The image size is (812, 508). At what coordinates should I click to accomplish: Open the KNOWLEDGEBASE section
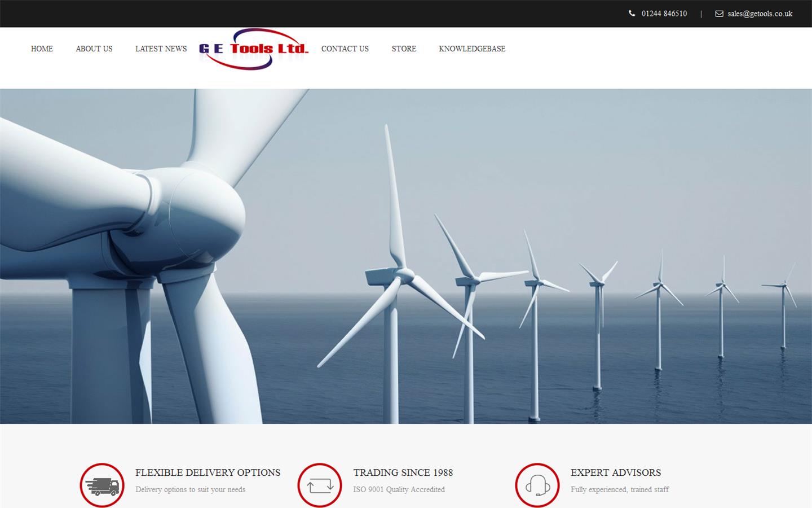472,49
